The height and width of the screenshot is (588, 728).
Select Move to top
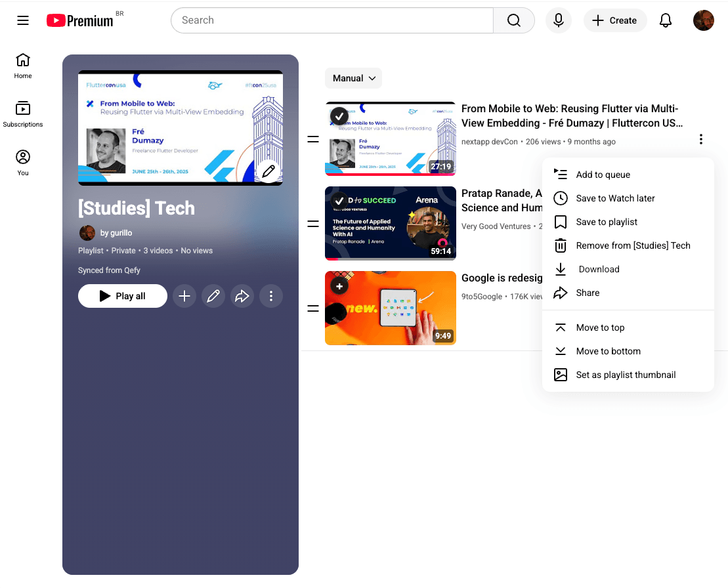pos(628,327)
